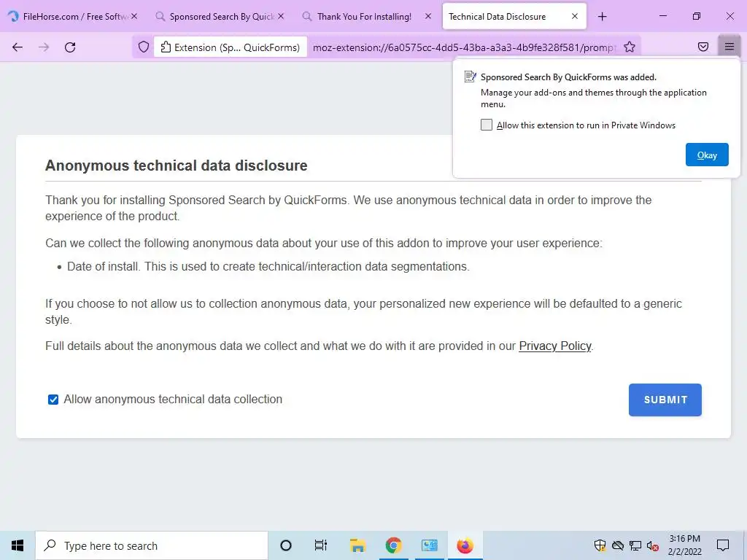Viewport: 747px width, 560px height.
Task: Go back to the previous page
Action: pyautogui.click(x=18, y=47)
